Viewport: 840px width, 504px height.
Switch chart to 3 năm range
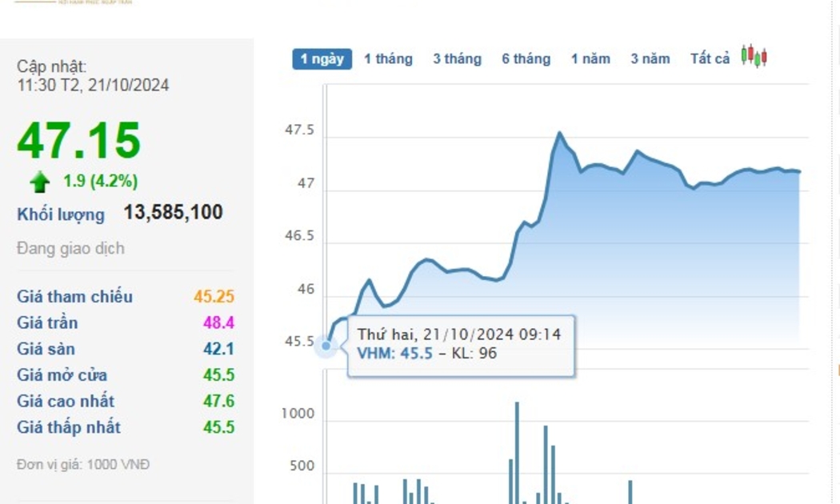pyautogui.click(x=650, y=59)
